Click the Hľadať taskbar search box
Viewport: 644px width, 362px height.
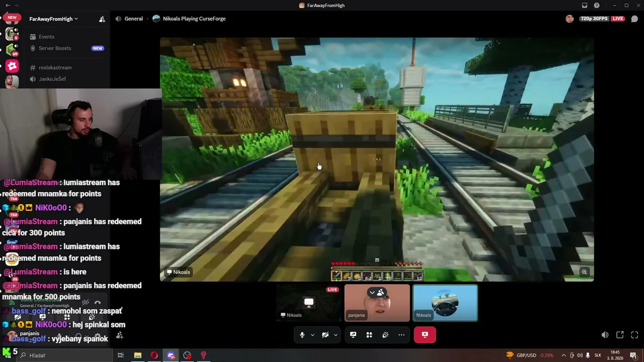[x=64, y=355]
